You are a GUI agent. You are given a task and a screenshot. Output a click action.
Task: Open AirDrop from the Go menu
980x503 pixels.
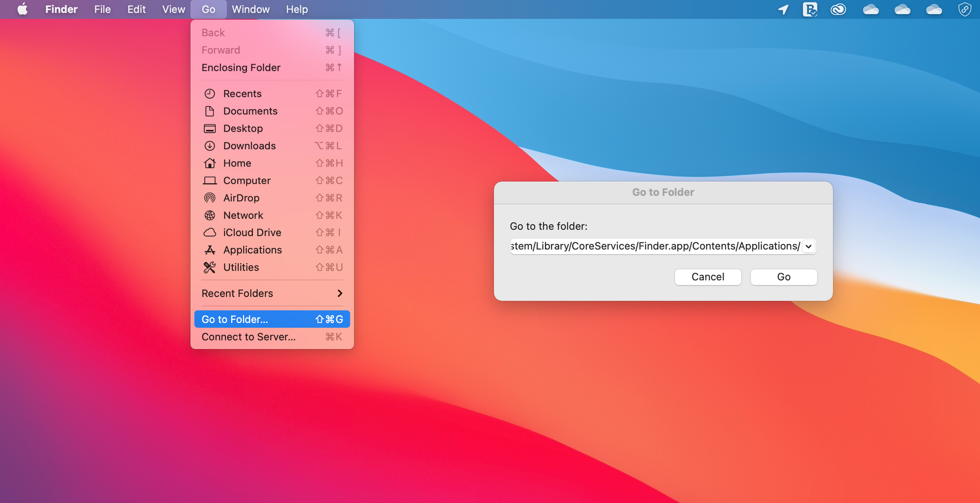pos(242,198)
